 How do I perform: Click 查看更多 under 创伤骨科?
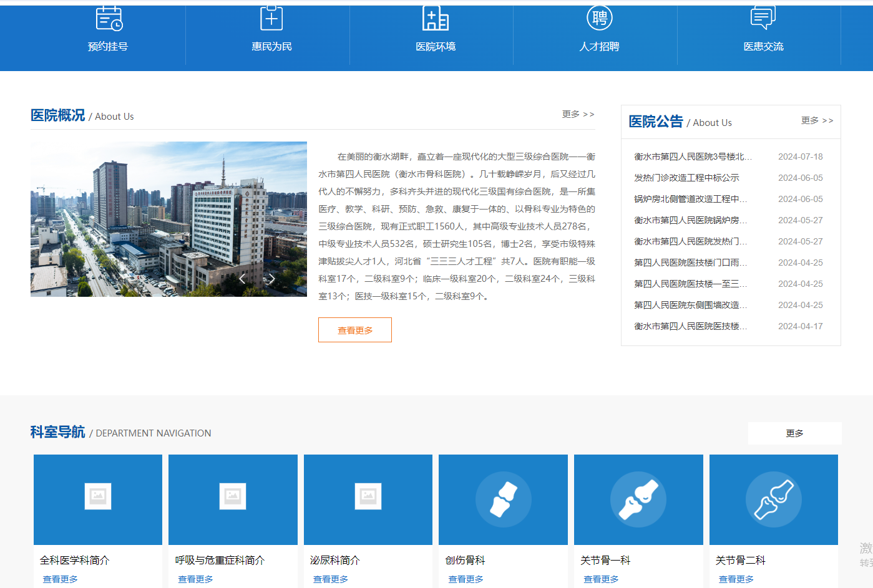(x=466, y=579)
